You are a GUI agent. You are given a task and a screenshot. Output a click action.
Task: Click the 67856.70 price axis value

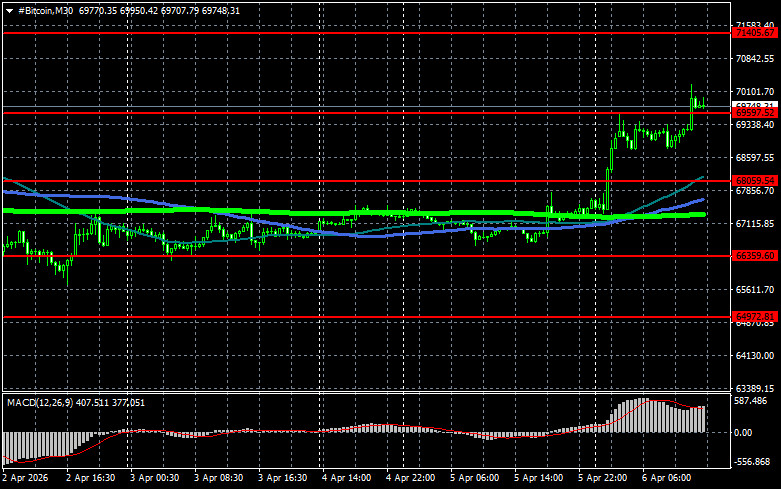(755, 191)
